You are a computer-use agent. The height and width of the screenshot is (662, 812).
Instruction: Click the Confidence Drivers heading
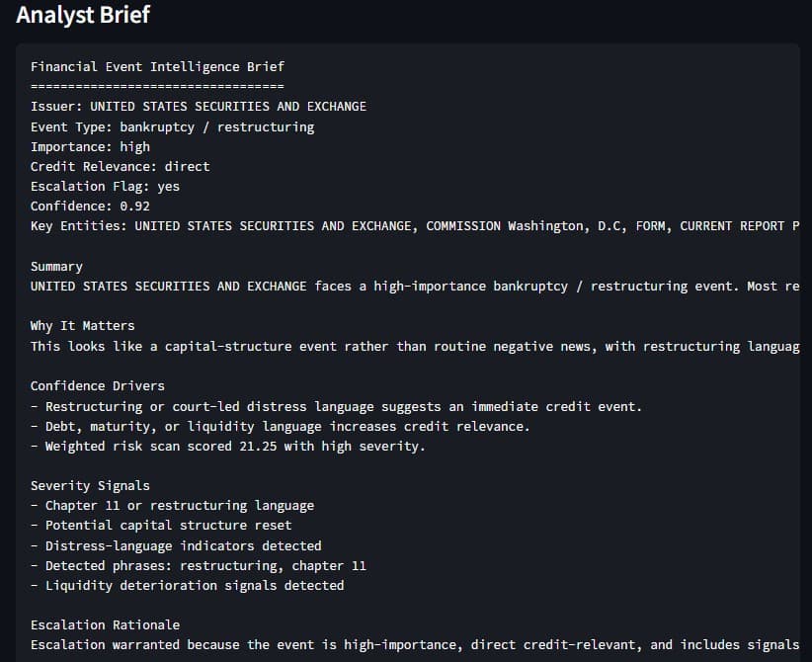coord(98,386)
